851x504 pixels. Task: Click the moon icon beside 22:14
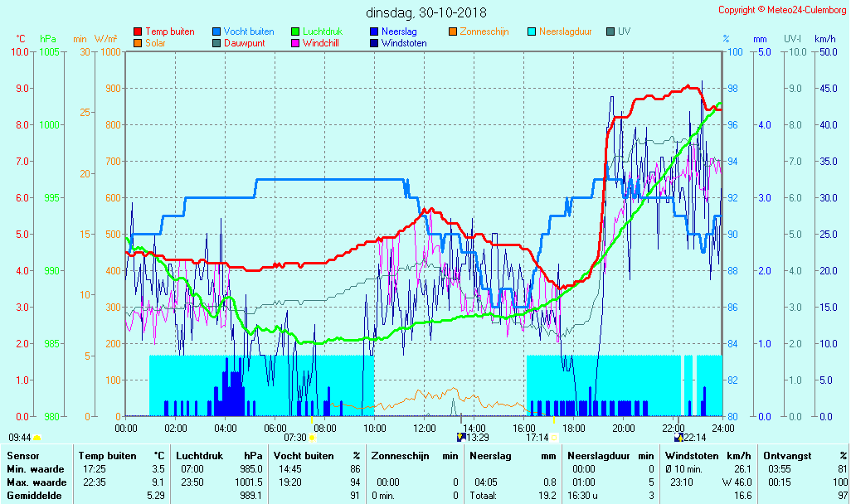pyautogui.click(x=678, y=438)
